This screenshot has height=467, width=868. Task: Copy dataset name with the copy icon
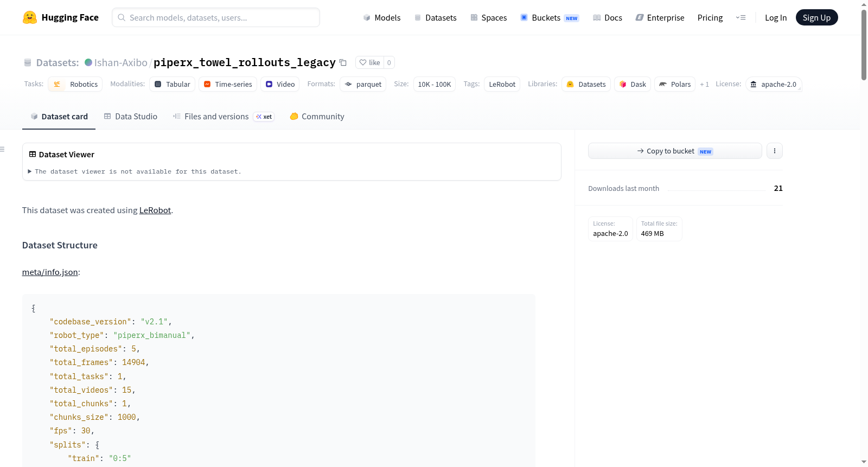click(x=343, y=62)
